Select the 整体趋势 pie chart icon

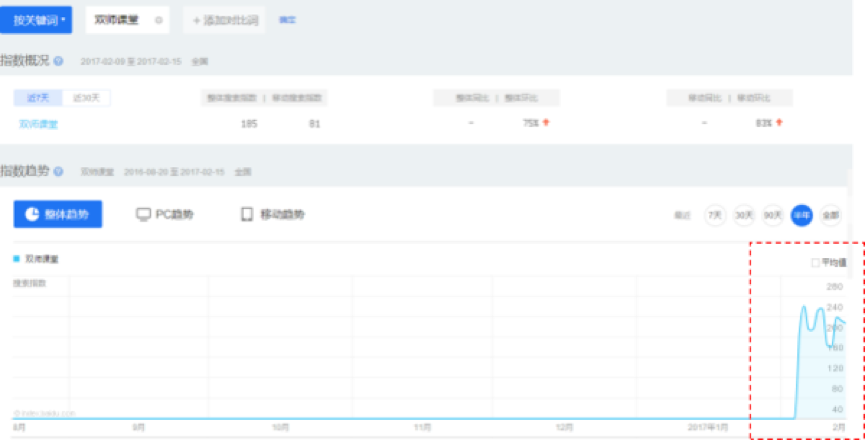32,214
